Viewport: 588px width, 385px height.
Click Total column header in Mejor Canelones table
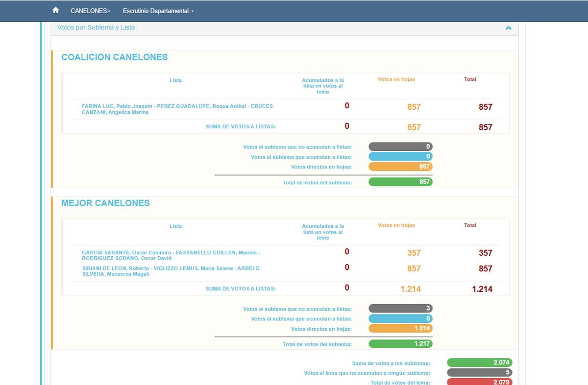click(x=470, y=225)
